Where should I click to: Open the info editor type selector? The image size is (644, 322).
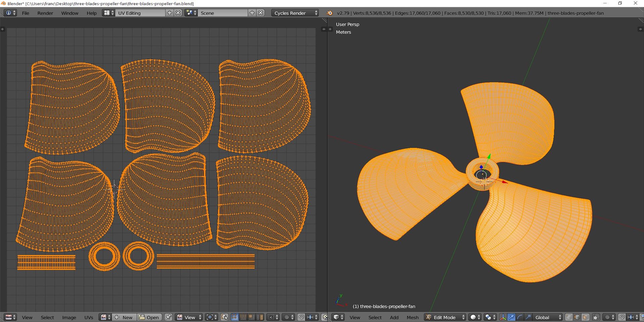pyautogui.click(x=10, y=13)
